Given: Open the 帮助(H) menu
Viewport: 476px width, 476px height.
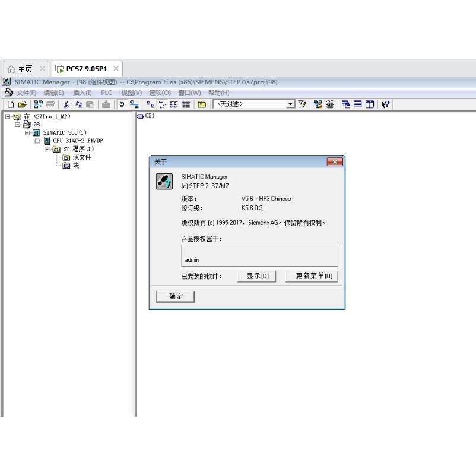Looking at the screenshot, I should point(219,93).
